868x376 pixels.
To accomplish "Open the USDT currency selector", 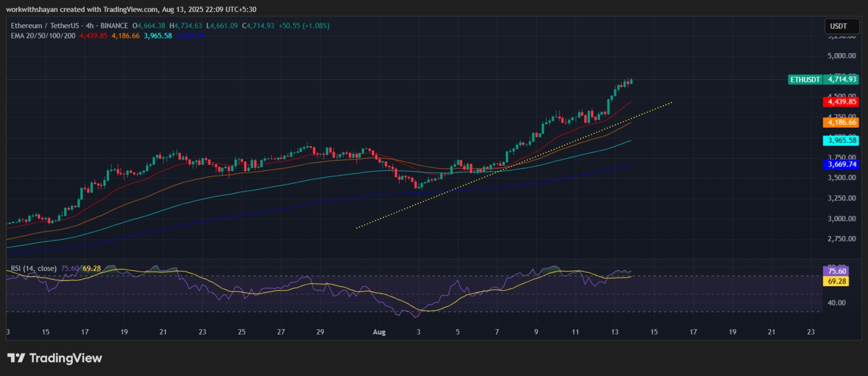I will pyautogui.click(x=838, y=26).
